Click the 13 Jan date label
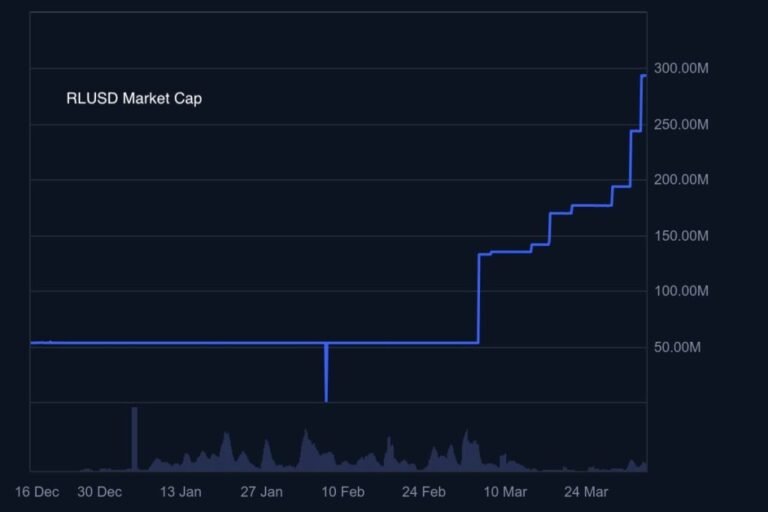Screen dimensions: 768x512 click(180, 492)
